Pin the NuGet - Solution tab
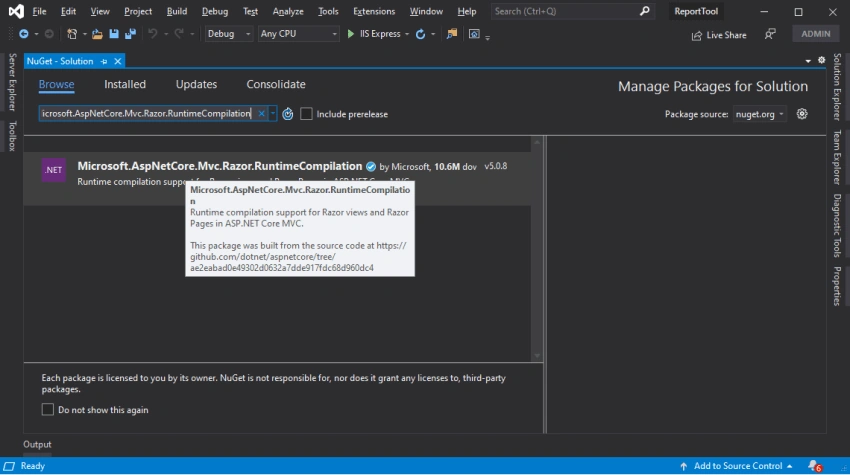Image resolution: width=850 pixels, height=475 pixels. pos(104,61)
